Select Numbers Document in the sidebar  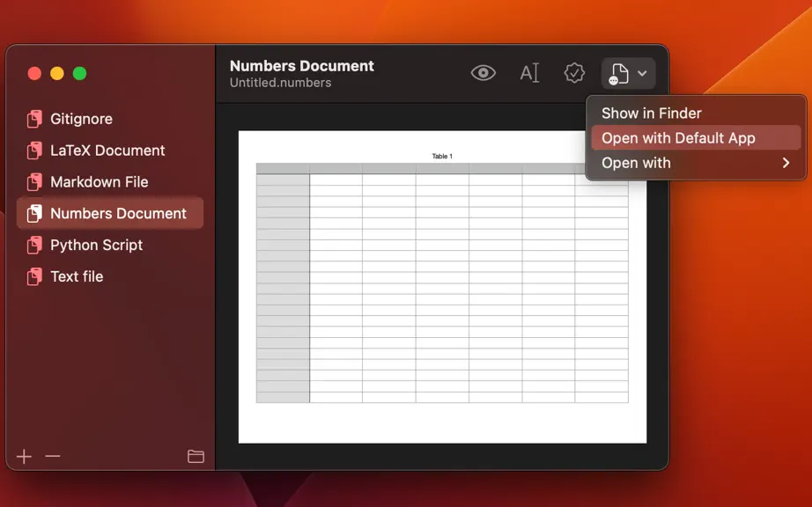(110, 213)
